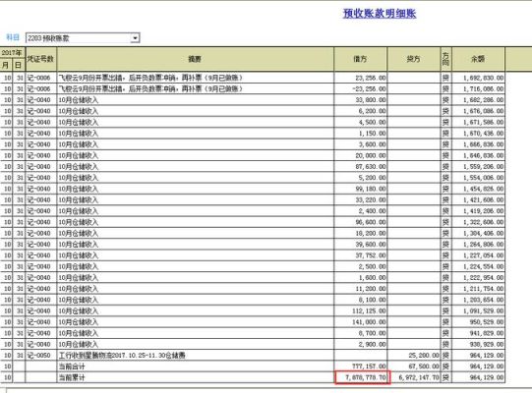Click the 日 header cell
This screenshot has height=393, width=532.
tap(19, 65)
